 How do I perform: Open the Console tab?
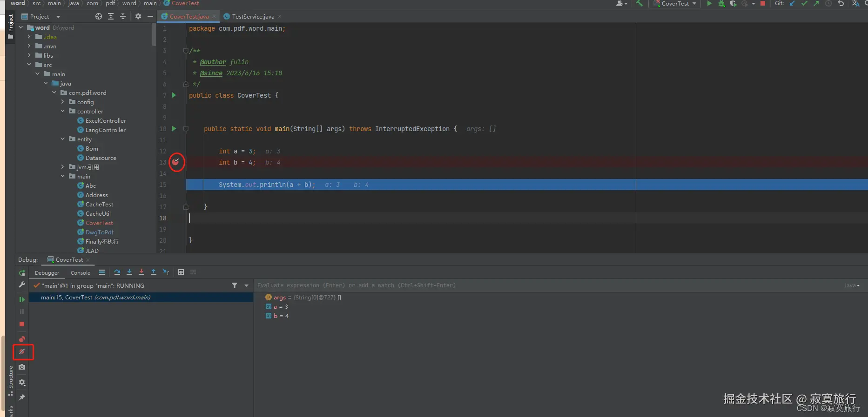[x=81, y=273]
